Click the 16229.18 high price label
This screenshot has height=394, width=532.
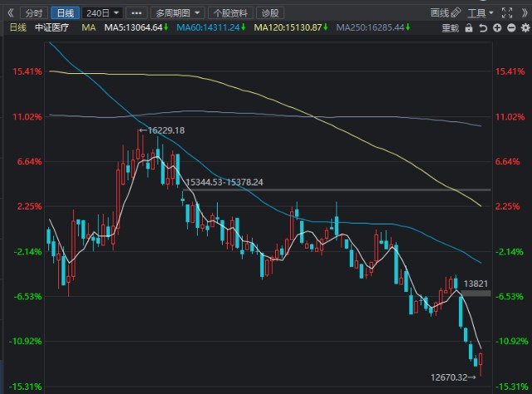point(165,131)
